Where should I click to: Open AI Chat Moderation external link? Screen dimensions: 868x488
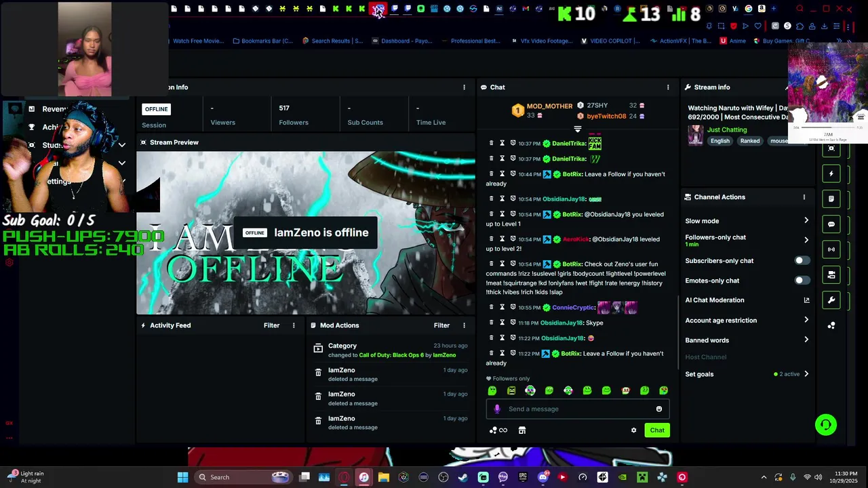(x=806, y=300)
